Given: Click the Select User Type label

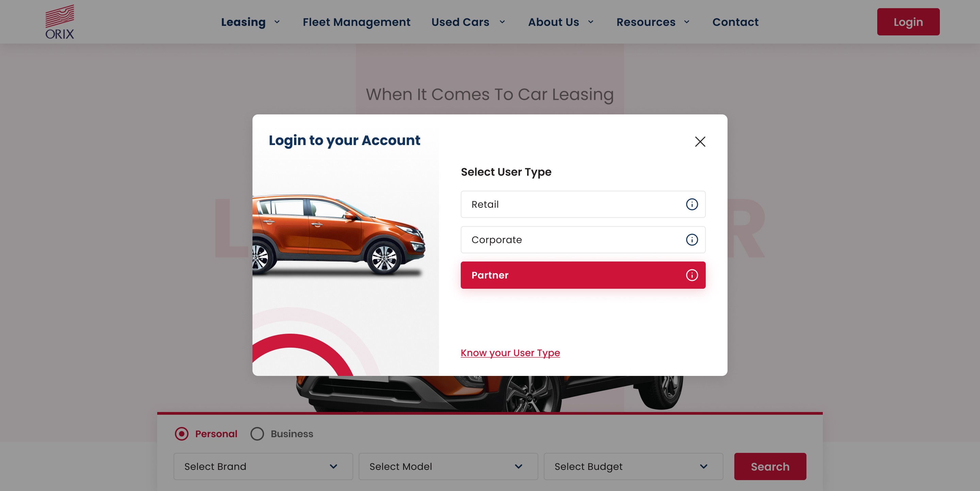Looking at the screenshot, I should [x=506, y=172].
